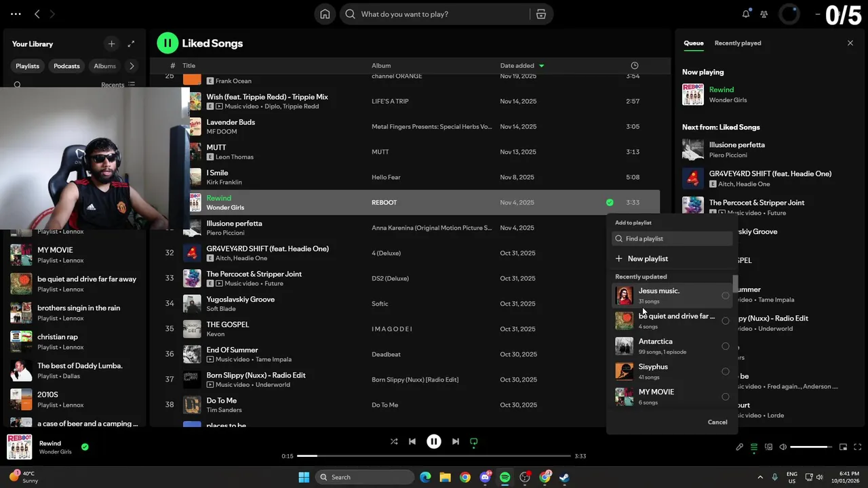
Task: Sort tracks by Title column header
Action: [189, 66]
